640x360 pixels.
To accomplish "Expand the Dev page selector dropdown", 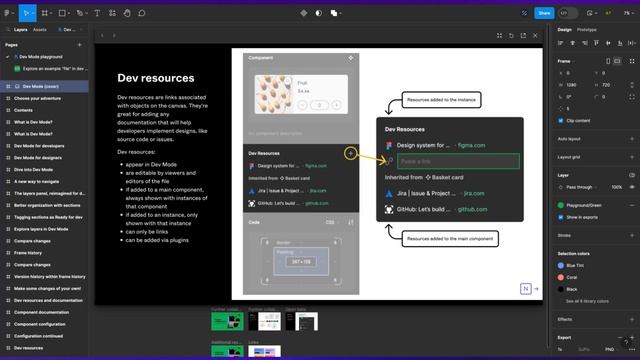I will point(70,30).
